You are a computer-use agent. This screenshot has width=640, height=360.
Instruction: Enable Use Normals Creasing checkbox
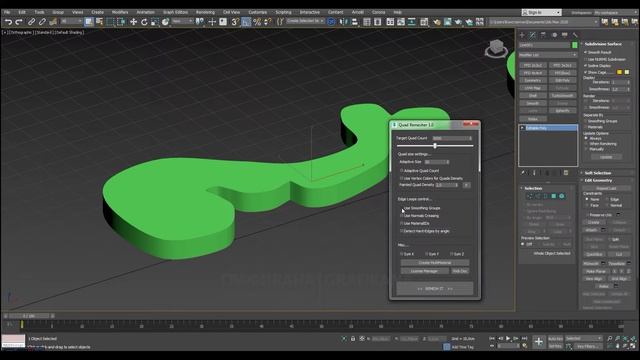tap(402, 216)
